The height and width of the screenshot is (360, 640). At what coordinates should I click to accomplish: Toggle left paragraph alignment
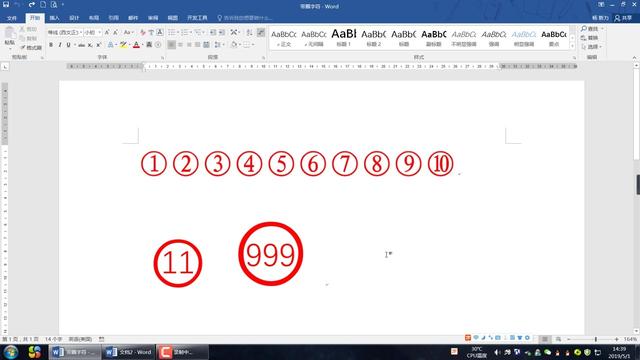click(x=171, y=45)
